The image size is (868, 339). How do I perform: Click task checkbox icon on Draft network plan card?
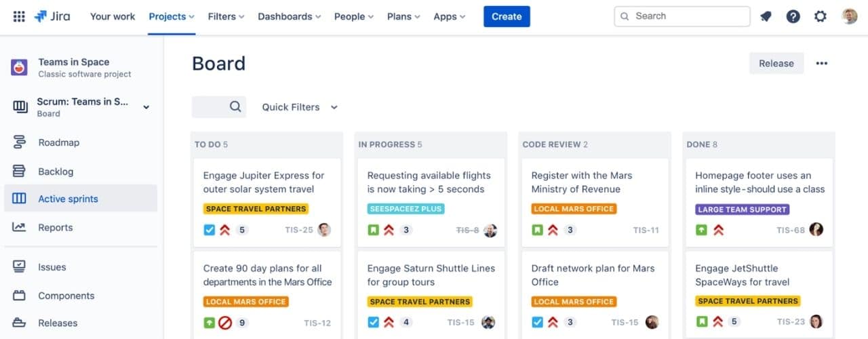coord(538,322)
